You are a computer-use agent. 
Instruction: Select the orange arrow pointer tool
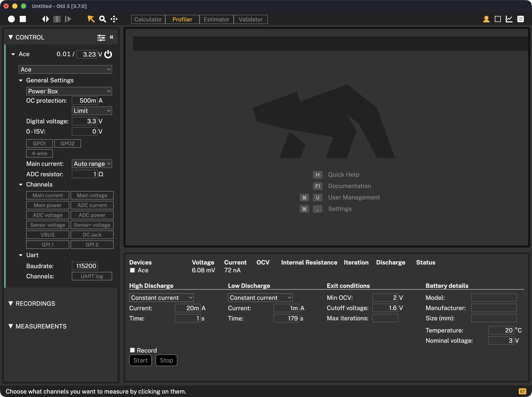(91, 19)
